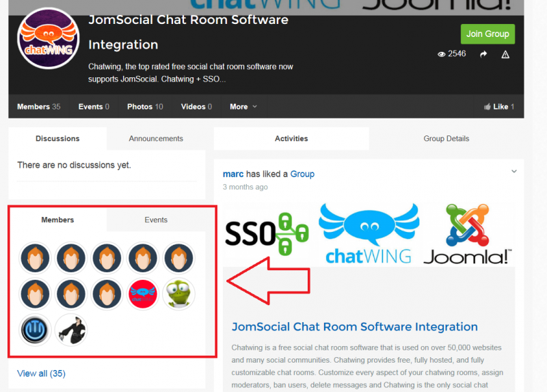The width and height of the screenshot is (547, 392).
Task: Switch to the Activities tab
Action: pos(291,139)
